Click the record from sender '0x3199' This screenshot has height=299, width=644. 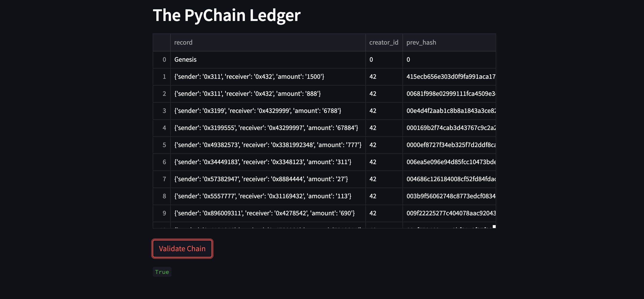point(258,110)
